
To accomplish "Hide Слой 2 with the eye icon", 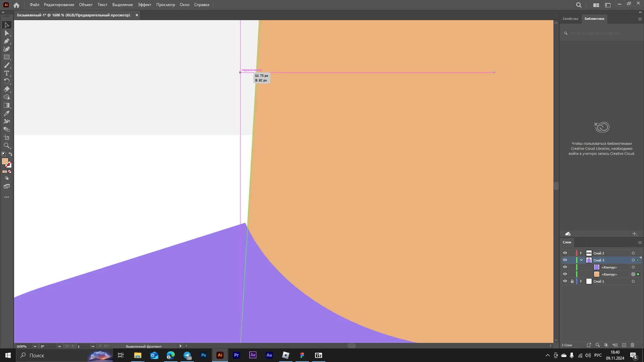I will [x=565, y=253].
